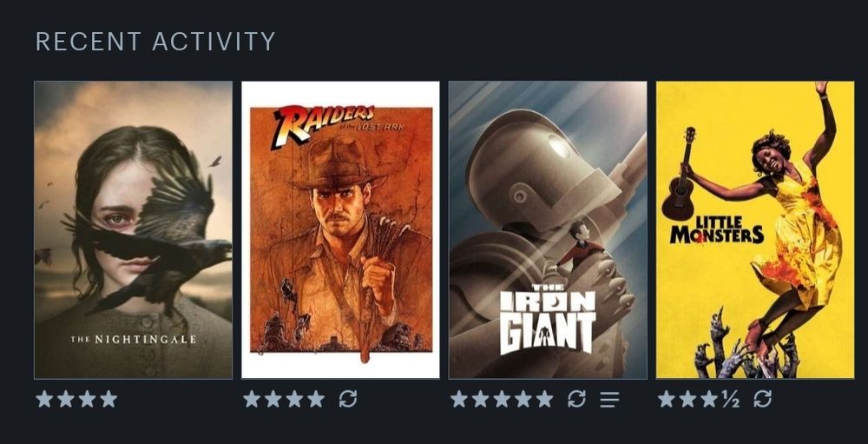This screenshot has width=868, height=444.
Task: Click the half-star symbol in Little Monsters rating
Action: point(731,399)
